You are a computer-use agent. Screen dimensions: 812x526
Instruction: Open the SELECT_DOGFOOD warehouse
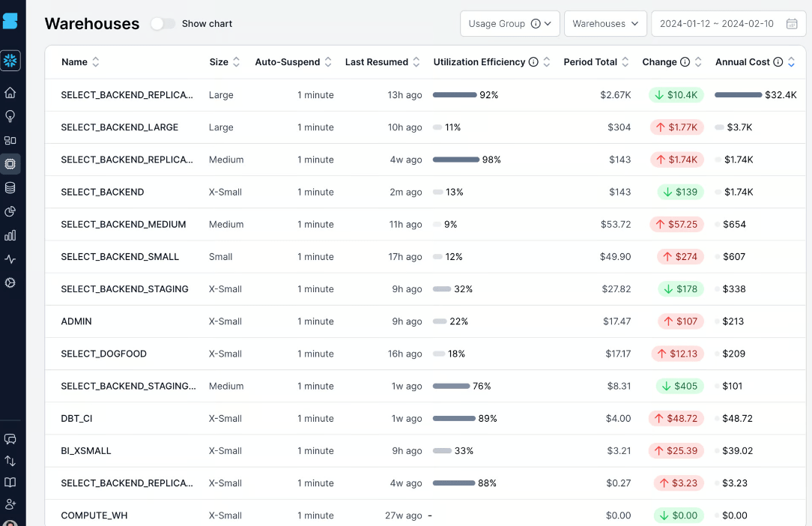click(103, 354)
